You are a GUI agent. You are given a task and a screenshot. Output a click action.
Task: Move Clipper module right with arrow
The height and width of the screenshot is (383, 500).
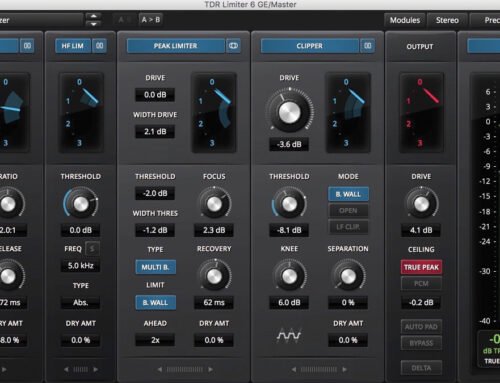click(x=344, y=369)
